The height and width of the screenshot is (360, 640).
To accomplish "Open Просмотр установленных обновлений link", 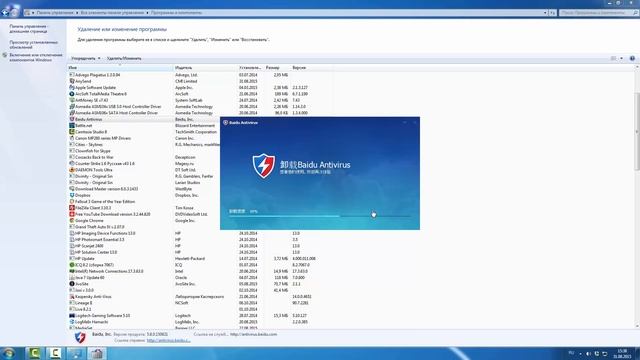I will click(33, 44).
